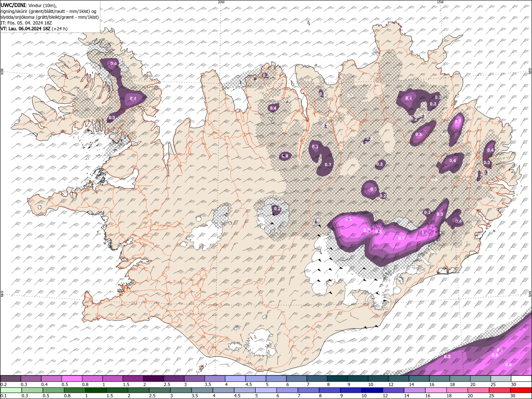
Task: Click the 'IT: Fös. 05. 04. 2024 18Z' line
Action: [26, 22]
